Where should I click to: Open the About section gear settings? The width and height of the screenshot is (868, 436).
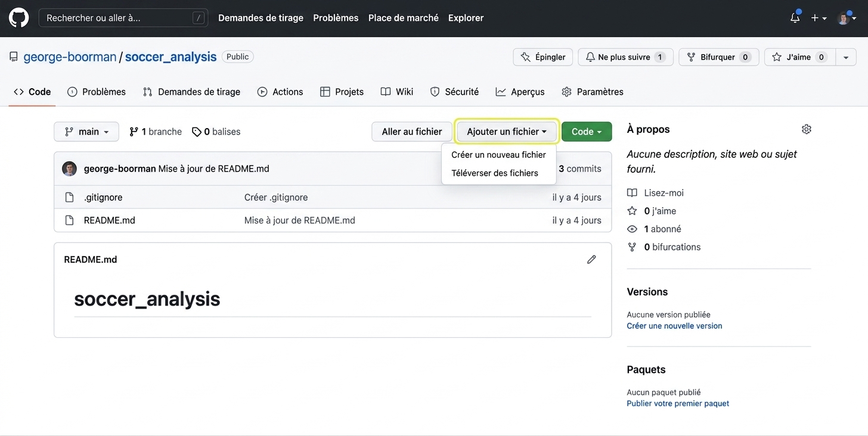[x=807, y=129]
